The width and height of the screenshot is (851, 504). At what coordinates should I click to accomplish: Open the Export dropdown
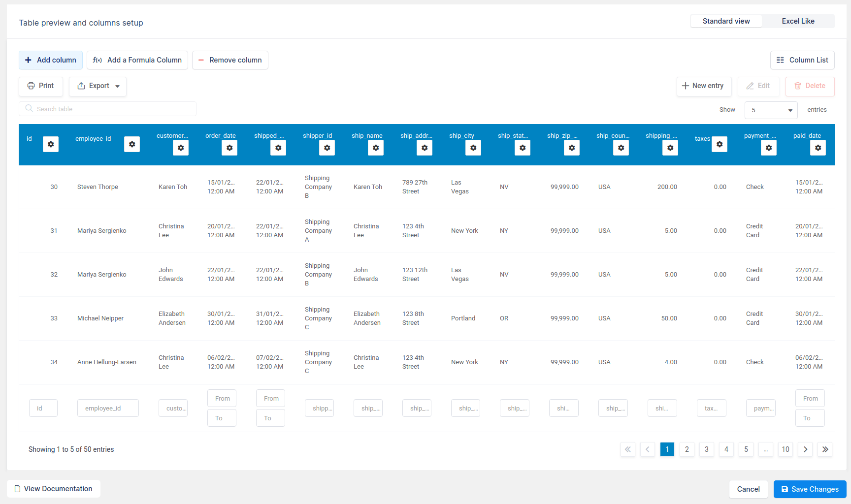tap(98, 86)
